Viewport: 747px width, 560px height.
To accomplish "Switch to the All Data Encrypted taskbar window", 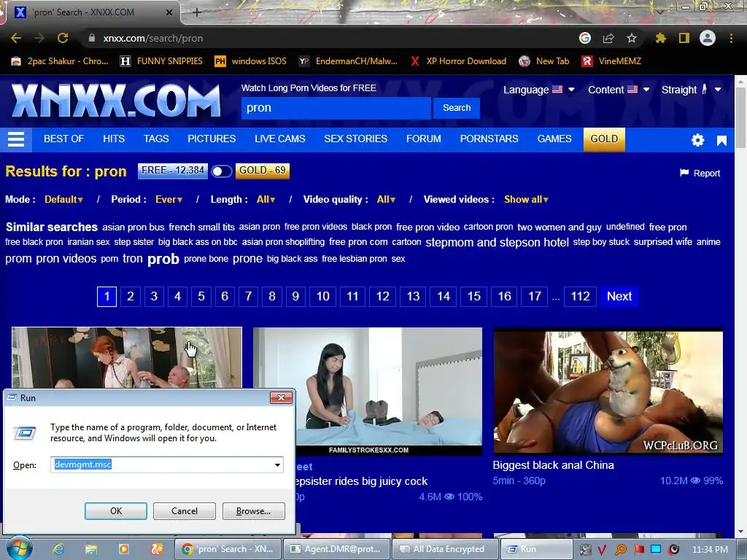I will [x=444, y=549].
